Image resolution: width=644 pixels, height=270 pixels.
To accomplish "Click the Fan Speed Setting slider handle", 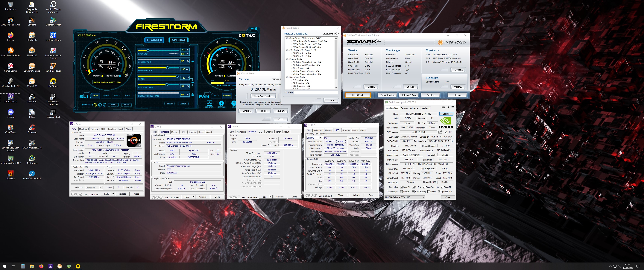I will click(225, 83).
